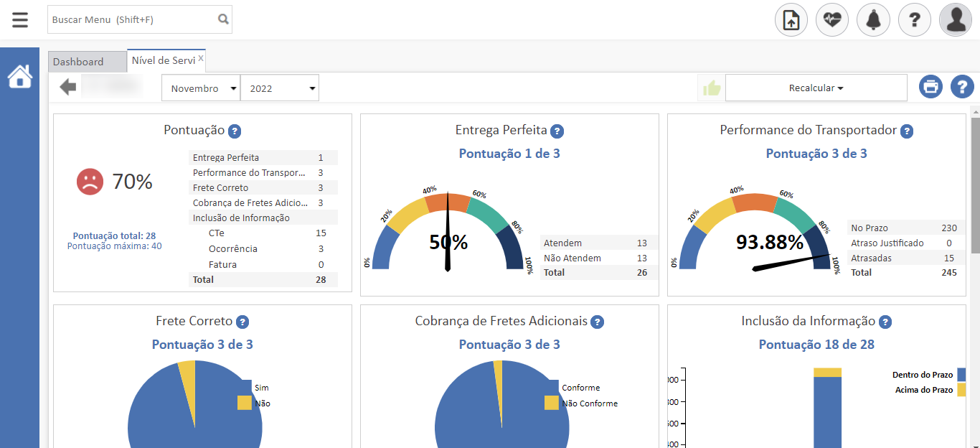Open the 2022 year dropdown
Image resolution: width=980 pixels, height=448 pixels.
point(280,88)
